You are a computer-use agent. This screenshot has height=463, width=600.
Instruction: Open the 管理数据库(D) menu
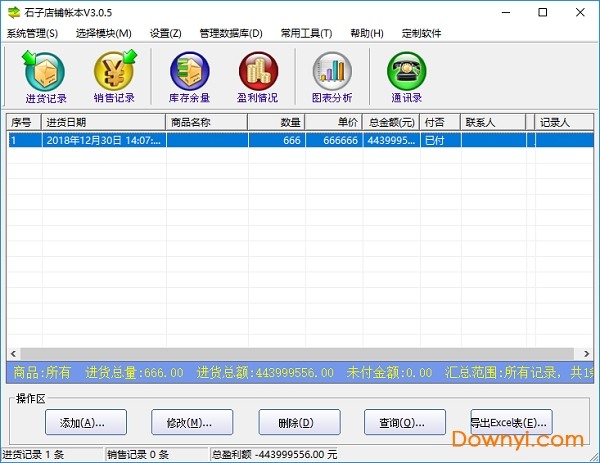[231, 34]
